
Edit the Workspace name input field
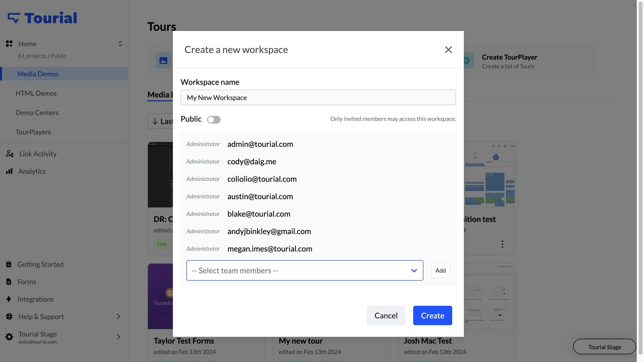[318, 97]
